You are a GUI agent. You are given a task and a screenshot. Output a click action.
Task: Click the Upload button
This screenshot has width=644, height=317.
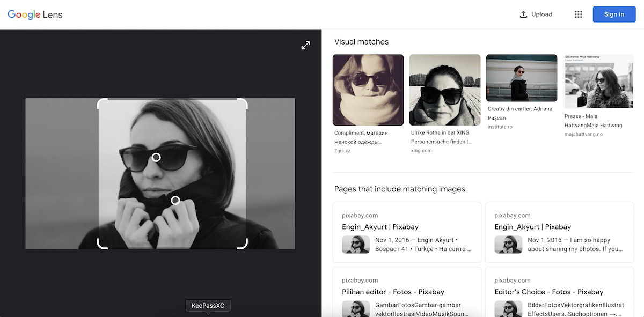click(536, 14)
